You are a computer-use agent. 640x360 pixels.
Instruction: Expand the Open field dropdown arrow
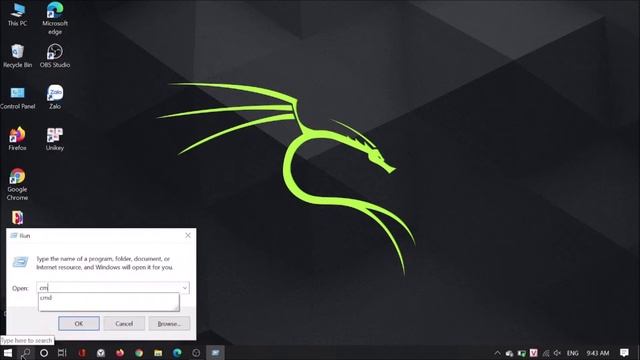[x=184, y=288]
